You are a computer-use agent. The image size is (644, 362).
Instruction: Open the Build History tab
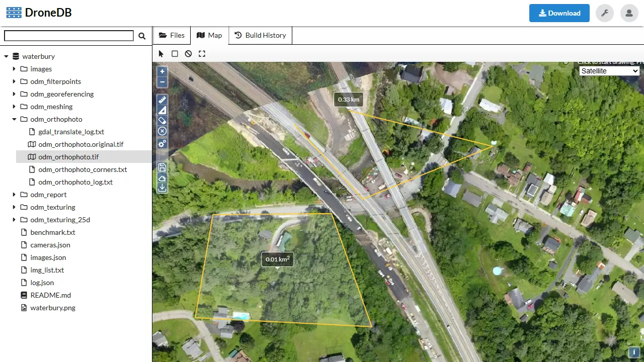260,35
